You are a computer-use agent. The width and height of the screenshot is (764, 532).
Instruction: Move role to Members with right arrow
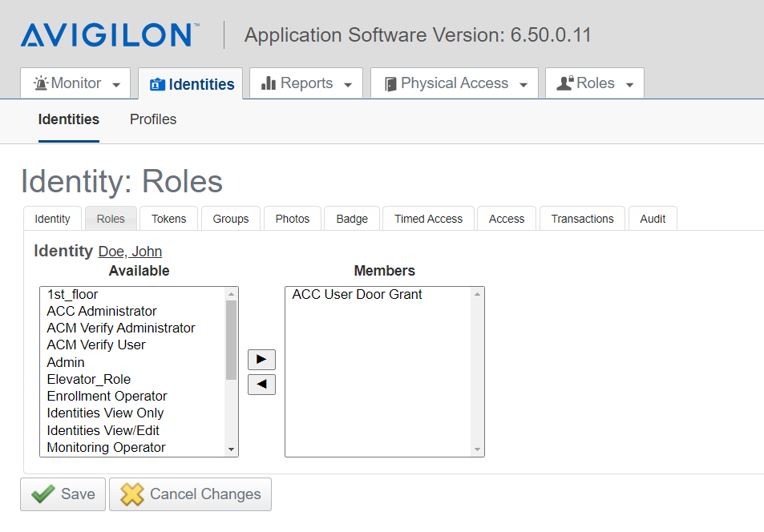point(261,360)
